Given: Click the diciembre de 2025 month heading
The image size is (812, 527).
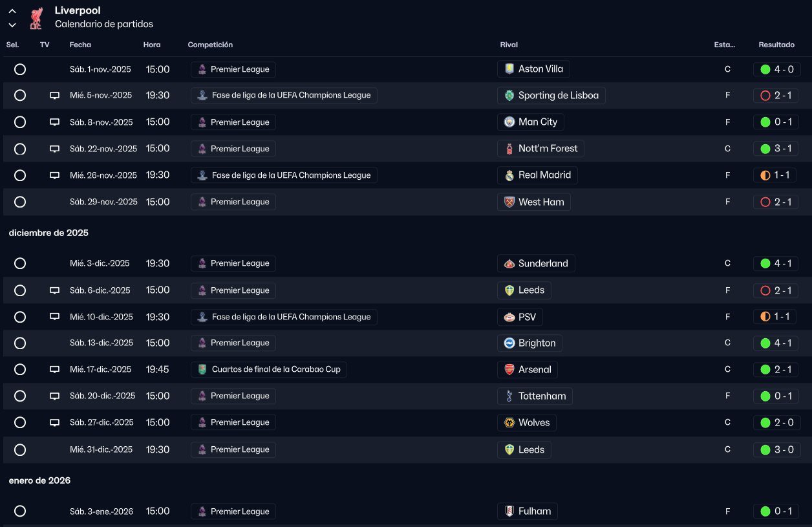Looking at the screenshot, I should (48, 233).
